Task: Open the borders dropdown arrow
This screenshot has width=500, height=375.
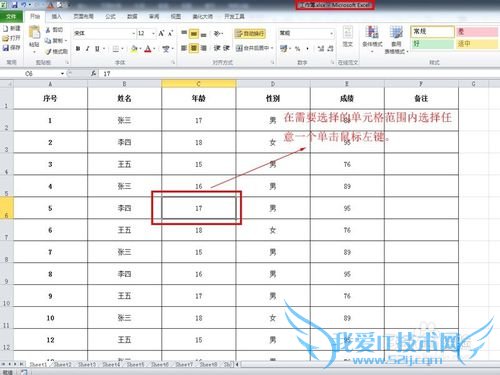Action: [123, 49]
